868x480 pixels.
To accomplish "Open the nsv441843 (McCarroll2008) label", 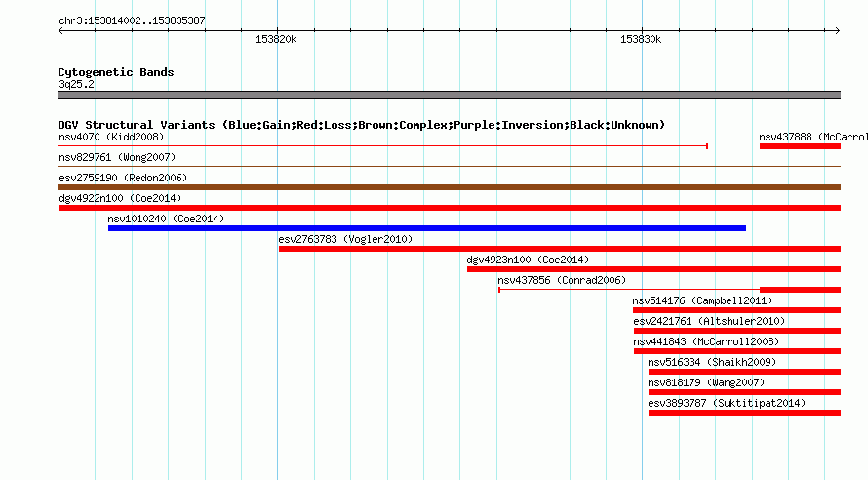I will 706,341.
